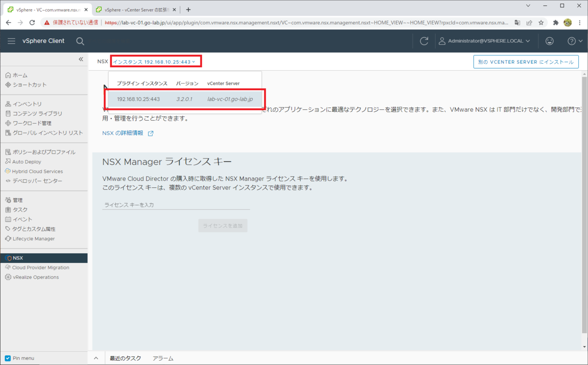The width and height of the screenshot is (588, 365).
Task: Collapse the sidebar with double chevron
Action: click(x=81, y=59)
